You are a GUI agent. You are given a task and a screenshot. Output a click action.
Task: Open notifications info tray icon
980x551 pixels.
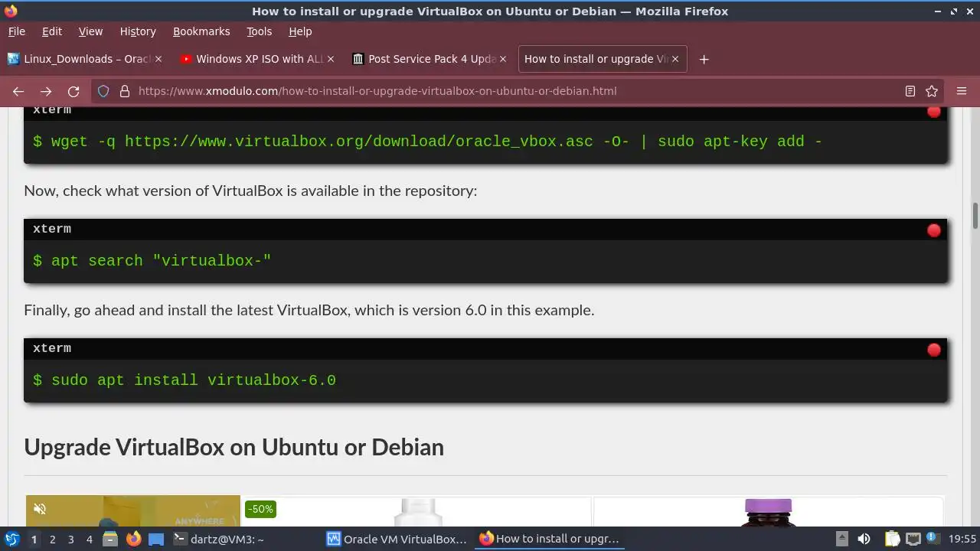[x=933, y=539]
